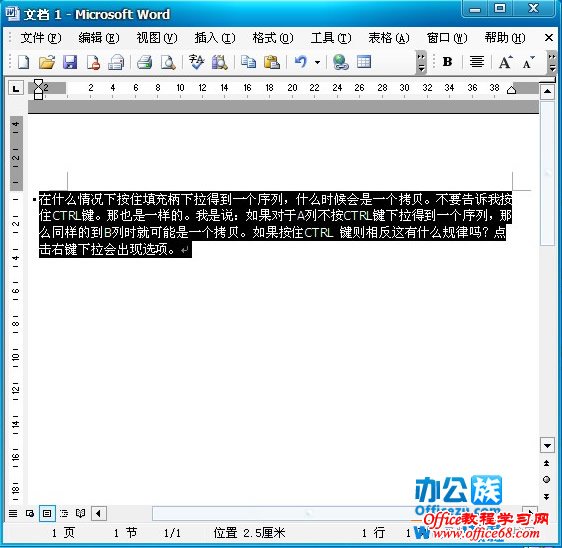The image size is (562, 548).
Task: Click the first line indent marker on the ruler
Action: coord(38,84)
